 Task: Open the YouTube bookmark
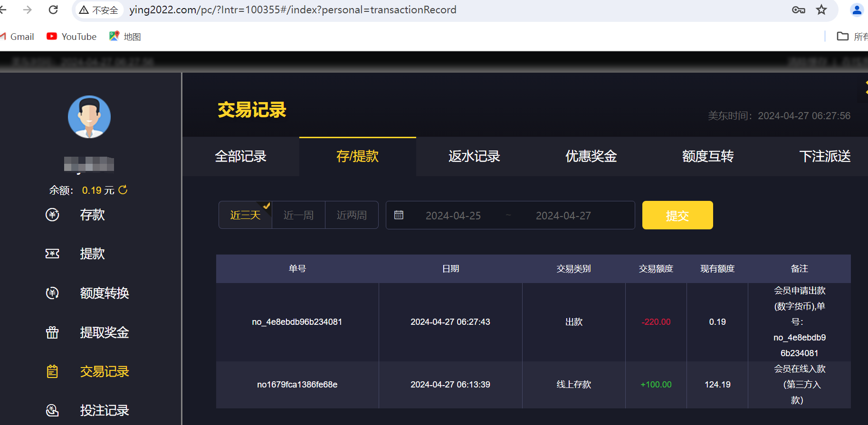[x=72, y=37]
